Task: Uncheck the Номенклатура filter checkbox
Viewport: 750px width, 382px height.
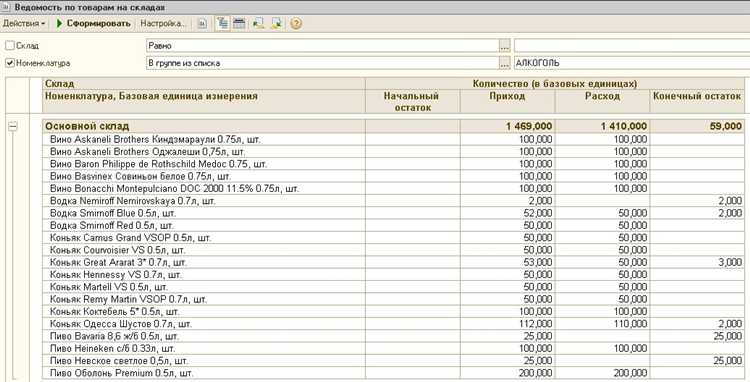Action: point(10,63)
